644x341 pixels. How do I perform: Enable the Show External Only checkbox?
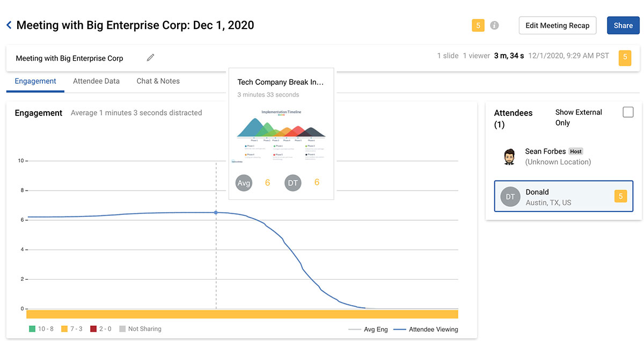(x=628, y=112)
